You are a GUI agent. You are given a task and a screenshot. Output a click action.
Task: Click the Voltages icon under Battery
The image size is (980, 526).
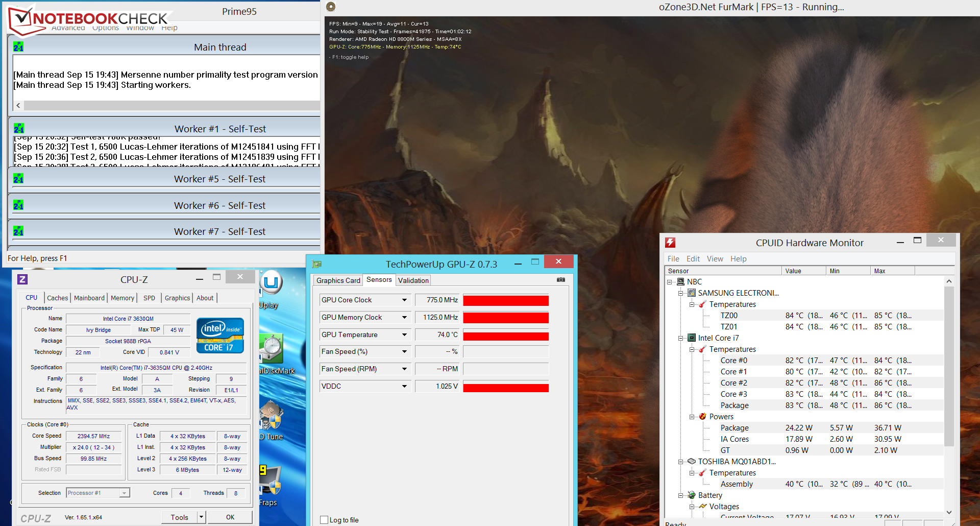703,507
